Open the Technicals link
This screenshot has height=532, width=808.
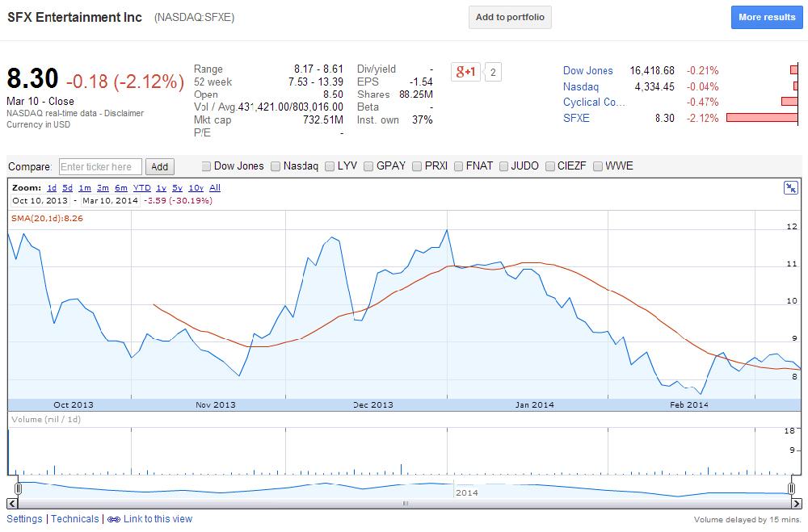(74, 519)
